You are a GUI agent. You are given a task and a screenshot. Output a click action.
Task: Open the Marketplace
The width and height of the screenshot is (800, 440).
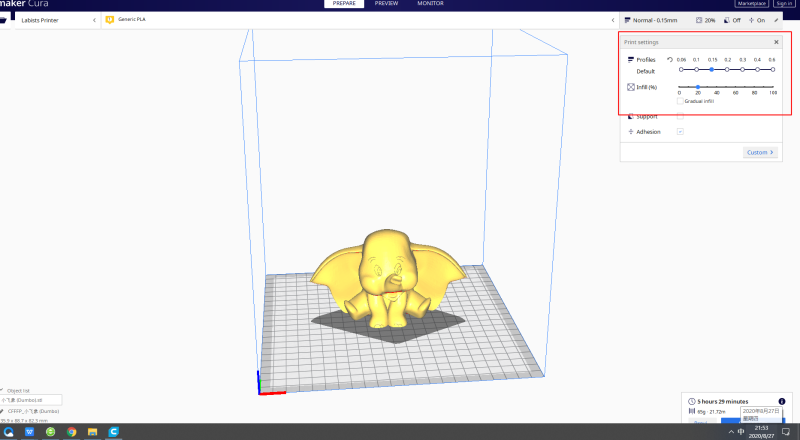click(751, 4)
